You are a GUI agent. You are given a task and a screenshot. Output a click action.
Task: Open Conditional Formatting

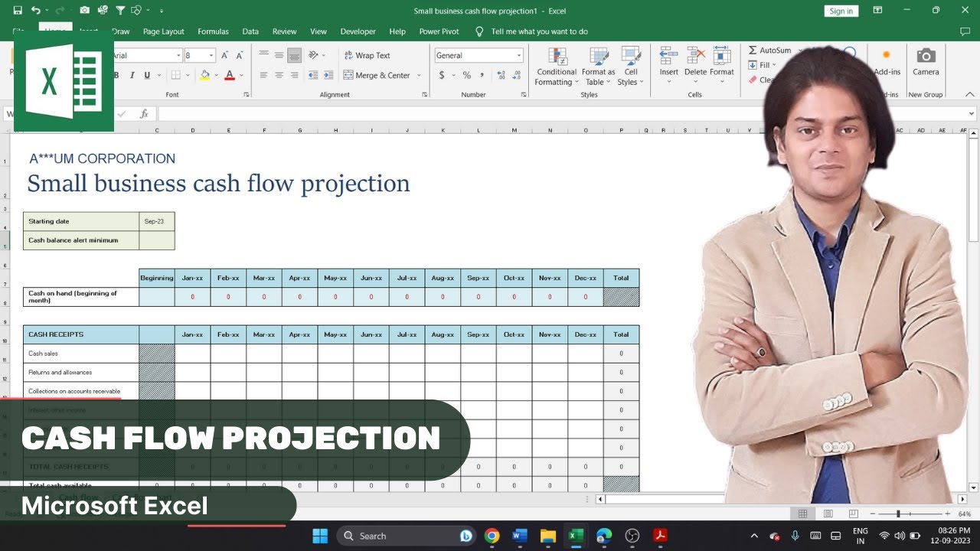[556, 67]
